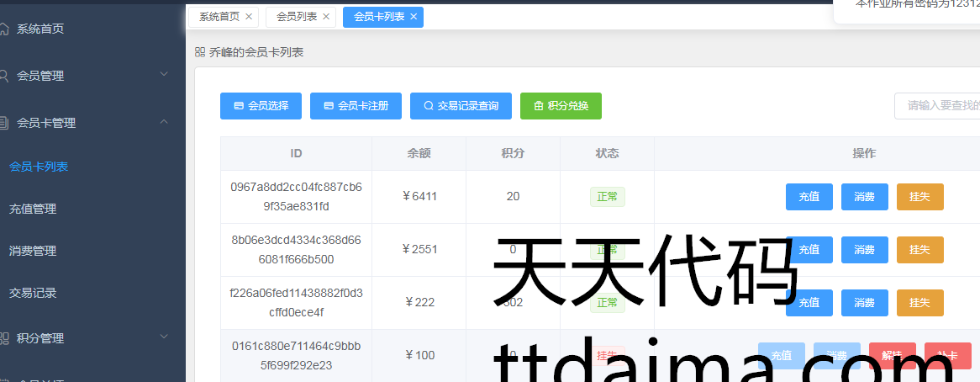The image size is (980, 382).
Task: Click the grid icon beside 积分管理
Action: [x=4, y=338]
